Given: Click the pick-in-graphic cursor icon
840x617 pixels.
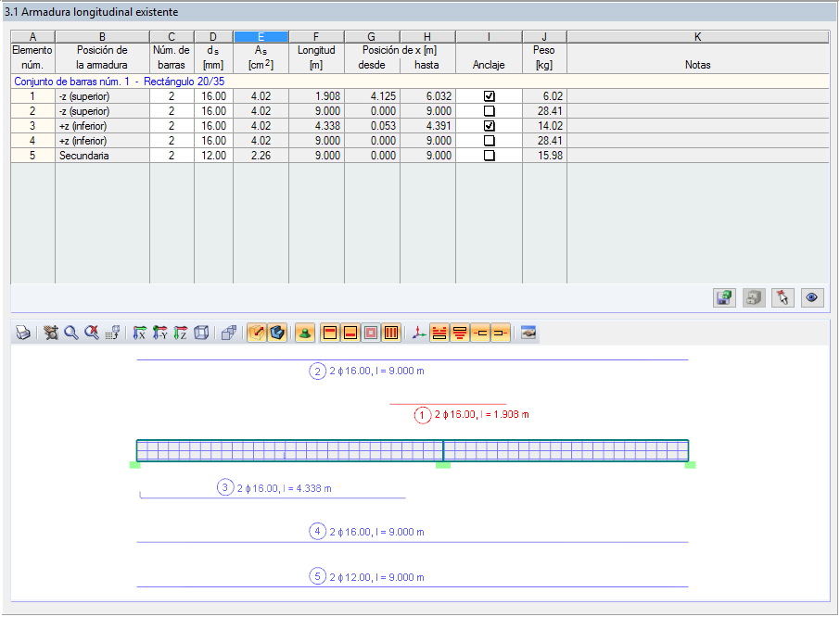Looking at the screenshot, I should [x=783, y=298].
